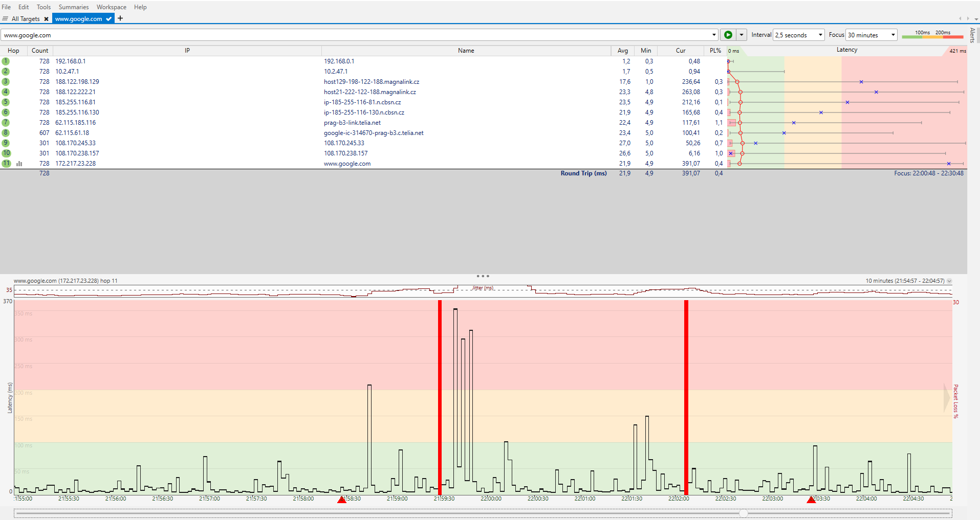The height and width of the screenshot is (520, 980).
Task: Click the timeline graph icon on hop 11
Action: coord(19,164)
